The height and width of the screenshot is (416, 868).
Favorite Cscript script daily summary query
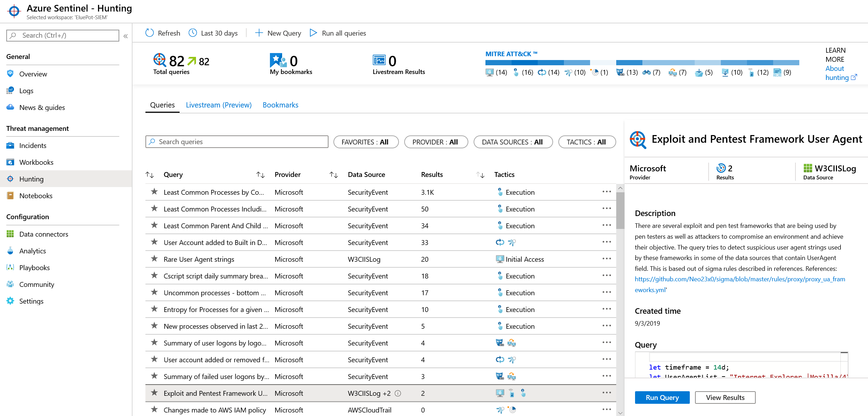click(x=154, y=275)
